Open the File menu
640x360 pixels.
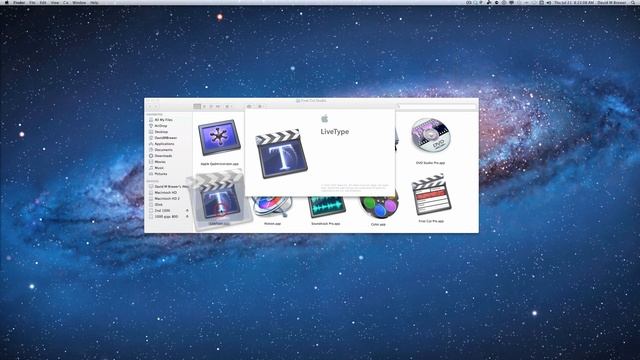click(x=32, y=2)
